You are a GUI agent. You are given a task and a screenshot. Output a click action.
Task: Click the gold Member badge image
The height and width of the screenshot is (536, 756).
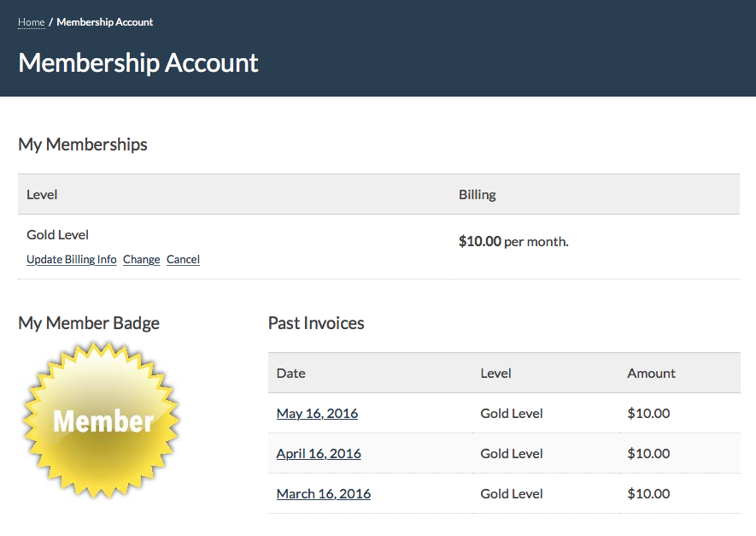coord(101,420)
